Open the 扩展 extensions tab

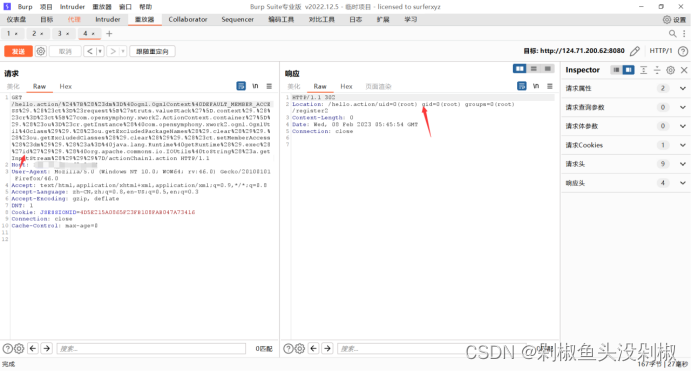tap(383, 19)
